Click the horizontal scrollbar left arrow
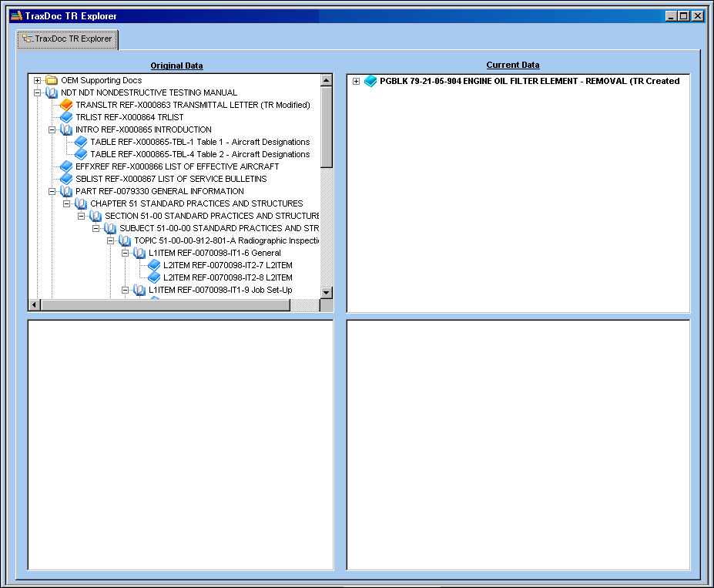 [x=35, y=304]
